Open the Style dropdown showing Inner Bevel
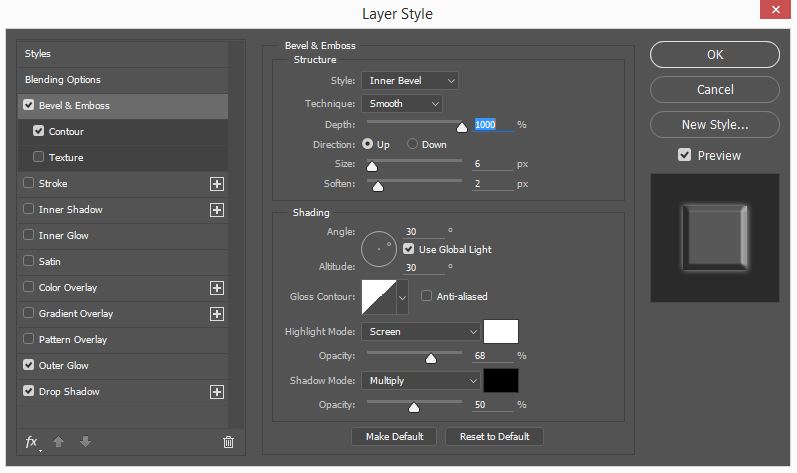 pyautogui.click(x=410, y=81)
